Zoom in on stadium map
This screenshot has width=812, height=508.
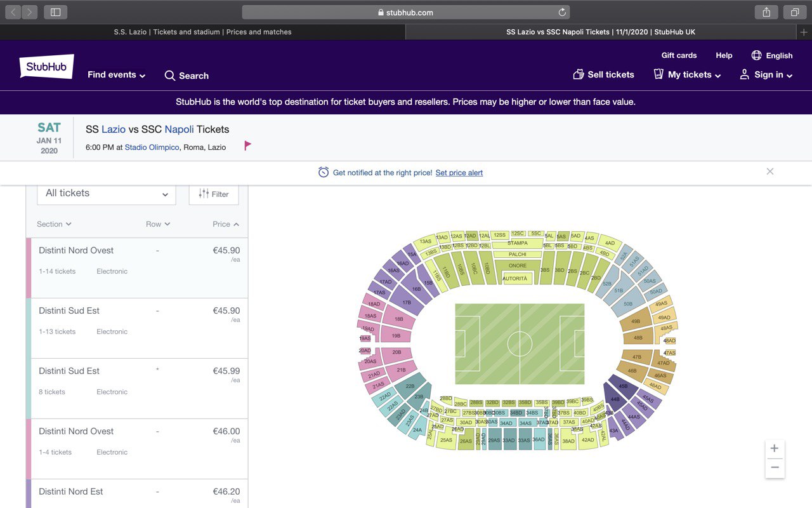(775, 448)
